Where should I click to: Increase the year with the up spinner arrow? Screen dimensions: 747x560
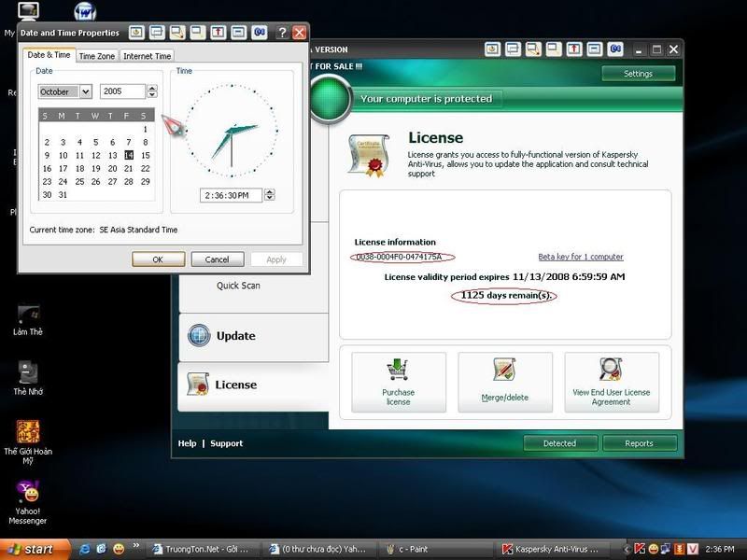[152, 88]
